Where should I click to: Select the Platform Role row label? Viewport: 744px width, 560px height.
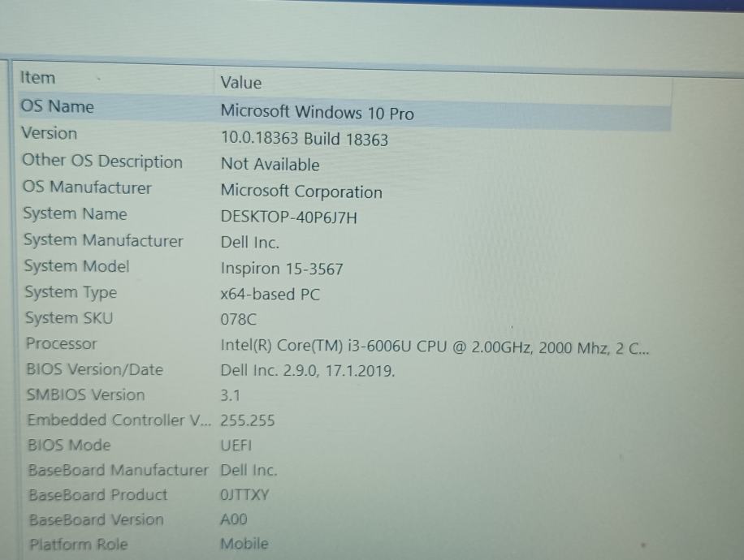point(78,544)
